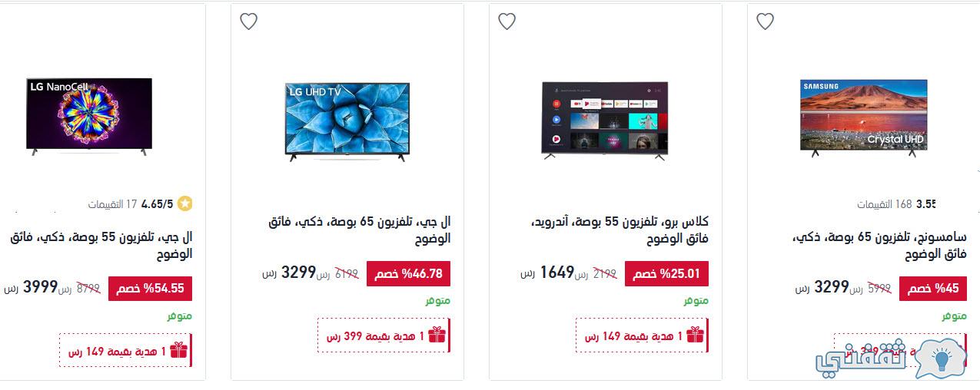This screenshot has height=390, width=980.
Task: Open Class Pro 55 inch Android TV title
Action: [x=620, y=230]
